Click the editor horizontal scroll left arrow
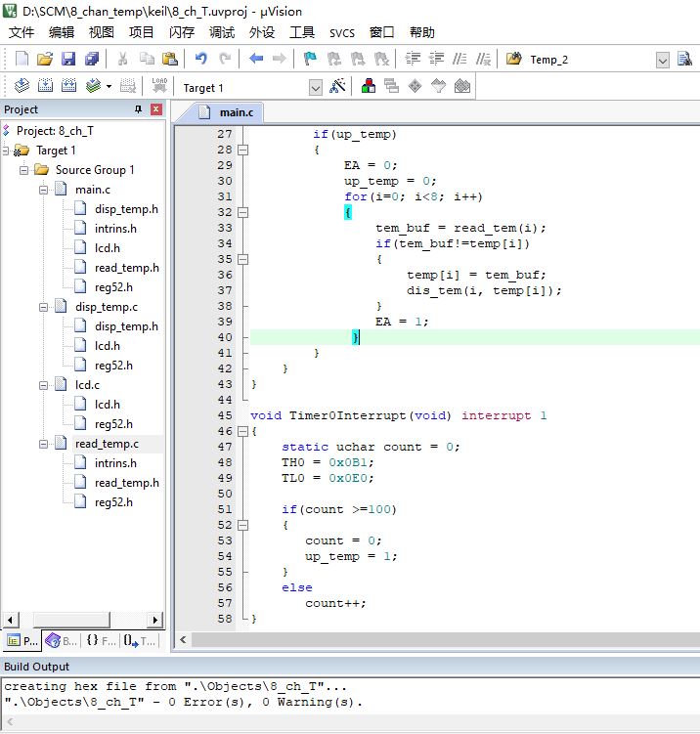This screenshot has height=734, width=700. [183, 639]
